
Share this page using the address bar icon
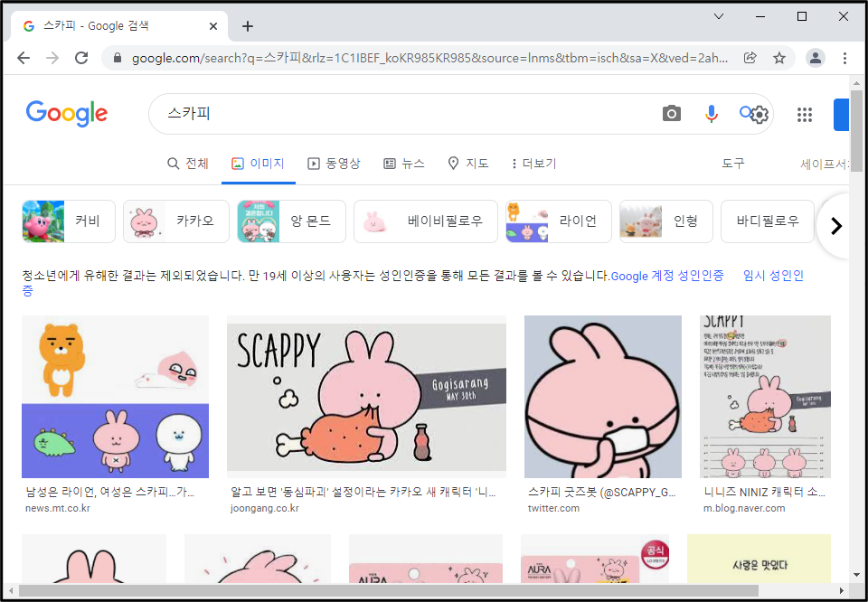click(x=750, y=58)
